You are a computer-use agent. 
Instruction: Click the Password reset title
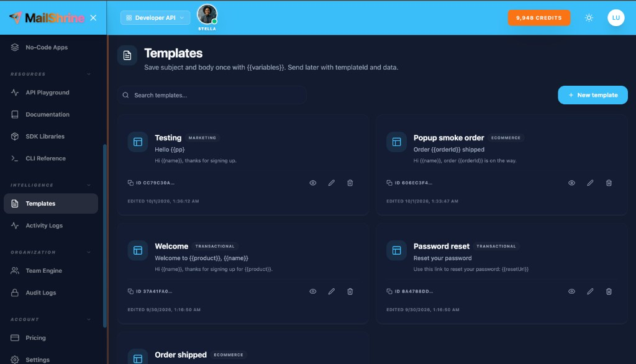coord(442,247)
